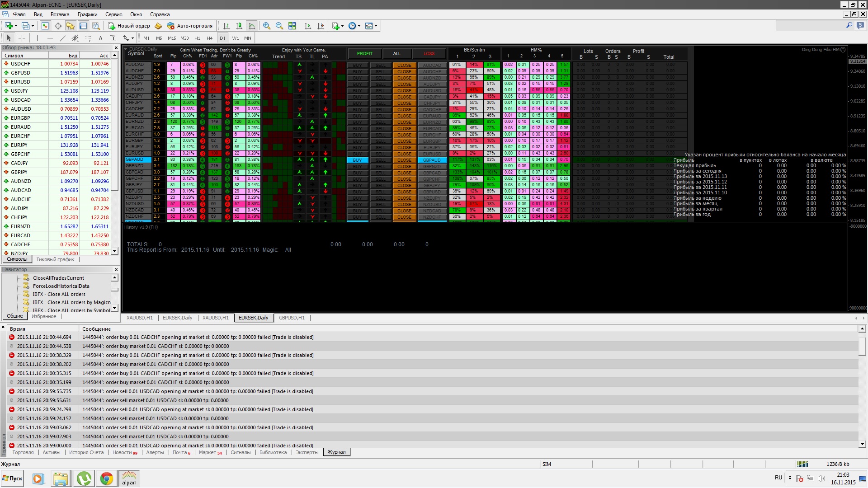Image resolution: width=868 pixels, height=488 pixels.
Task: Switch timeframe to W1
Action: (236, 38)
